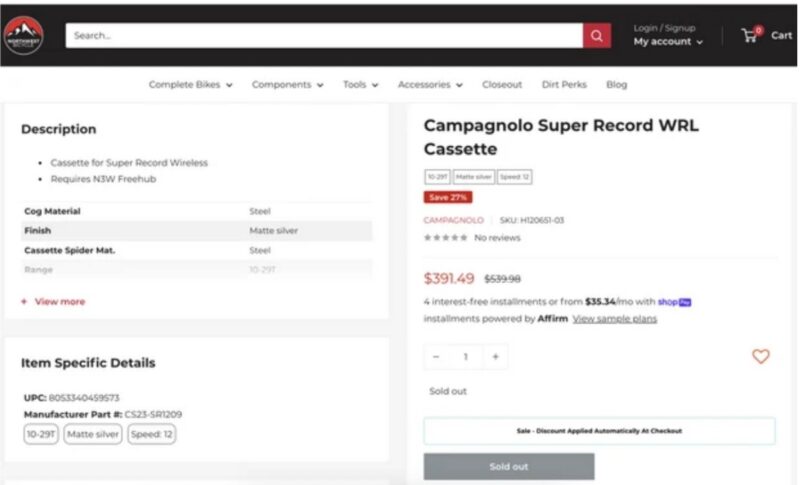Click the Campagnolo Super Record WRL Cassette title

coord(561,137)
